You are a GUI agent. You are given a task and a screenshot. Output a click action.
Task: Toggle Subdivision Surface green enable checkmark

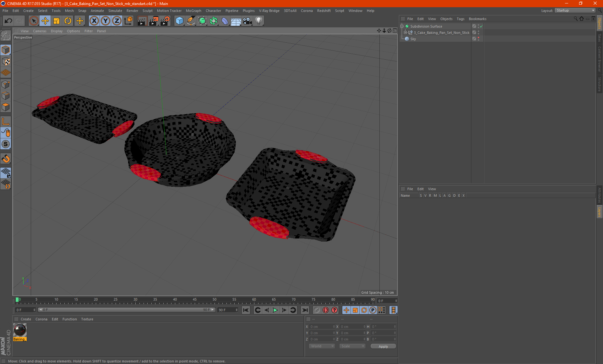click(x=481, y=26)
